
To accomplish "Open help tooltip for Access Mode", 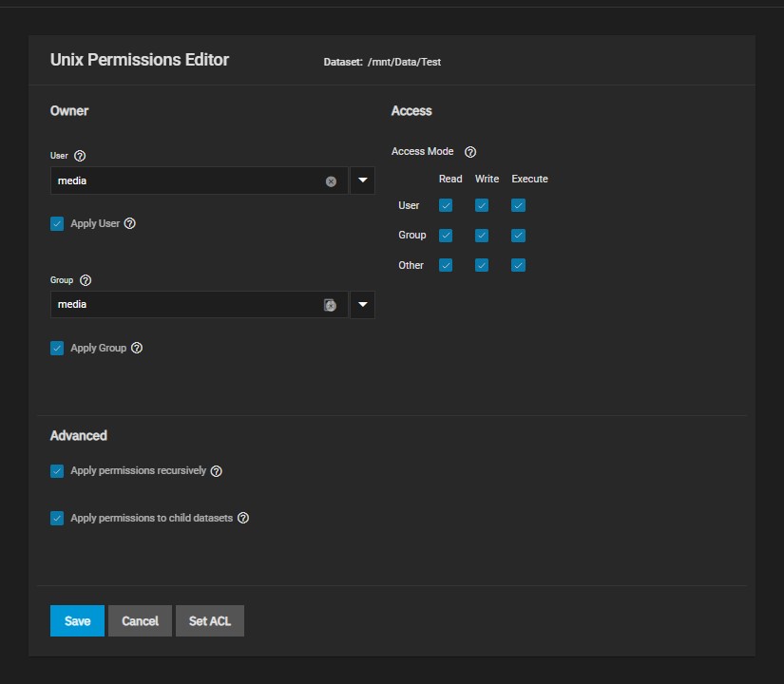I will click(470, 152).
